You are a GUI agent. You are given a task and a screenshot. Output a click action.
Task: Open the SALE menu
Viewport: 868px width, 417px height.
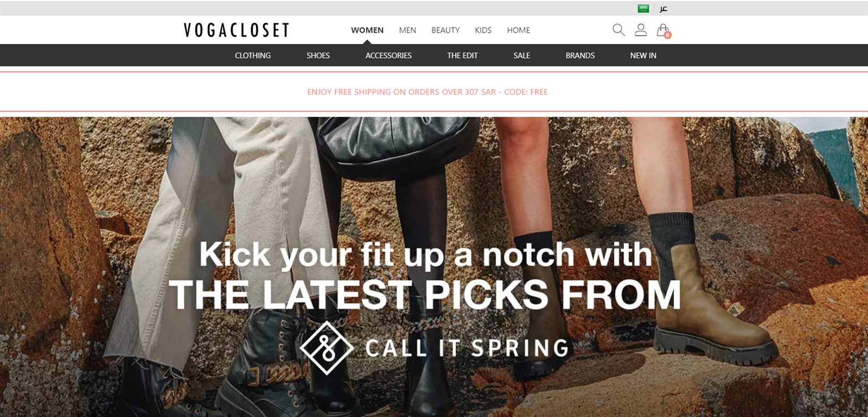click(521, 55)
